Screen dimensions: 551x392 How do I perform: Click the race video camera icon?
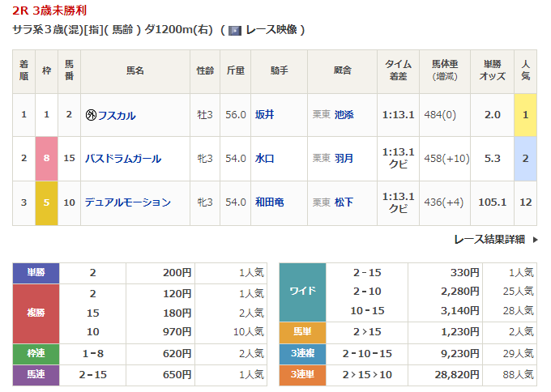(235, 30)
